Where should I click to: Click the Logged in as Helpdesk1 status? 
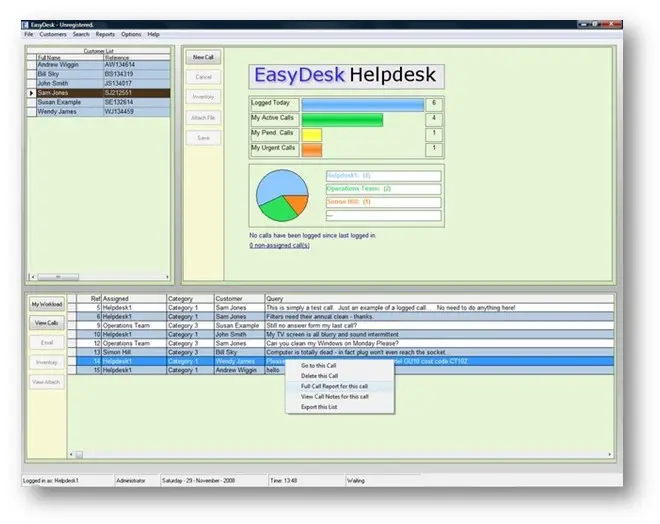pos(67,481)
